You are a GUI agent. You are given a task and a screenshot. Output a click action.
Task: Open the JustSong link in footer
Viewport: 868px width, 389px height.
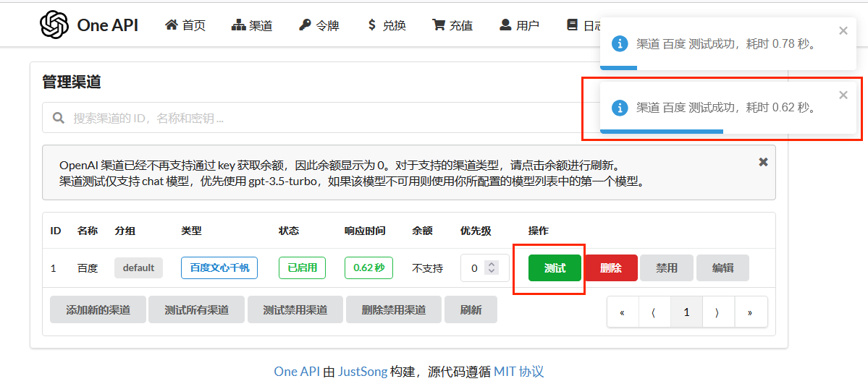pos(362,372)
